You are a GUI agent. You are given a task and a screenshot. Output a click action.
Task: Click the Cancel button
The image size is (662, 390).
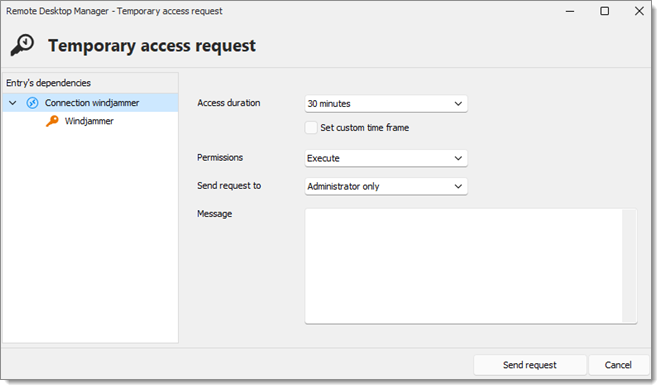click(x=618, y=365)
